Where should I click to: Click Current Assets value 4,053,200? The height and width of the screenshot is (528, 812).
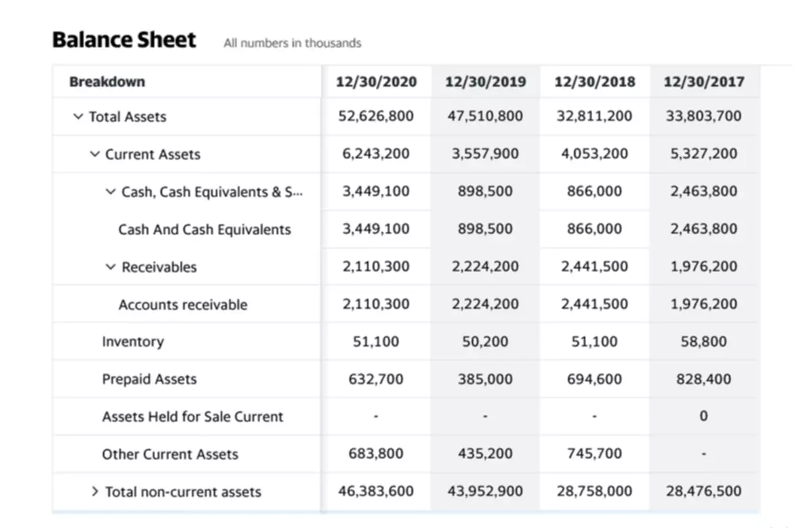coord(595,154)
